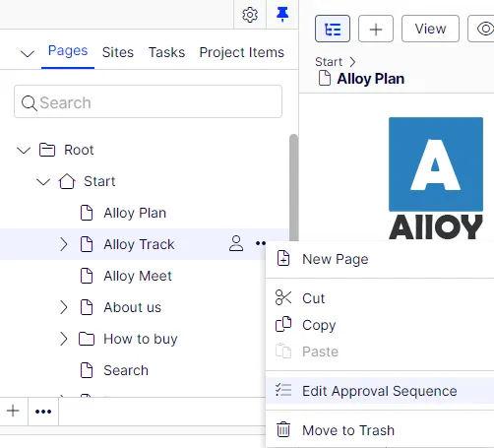494x448 pixels.
Task: Open the navigation pane settings gear
Action: (x=250, y=15)
